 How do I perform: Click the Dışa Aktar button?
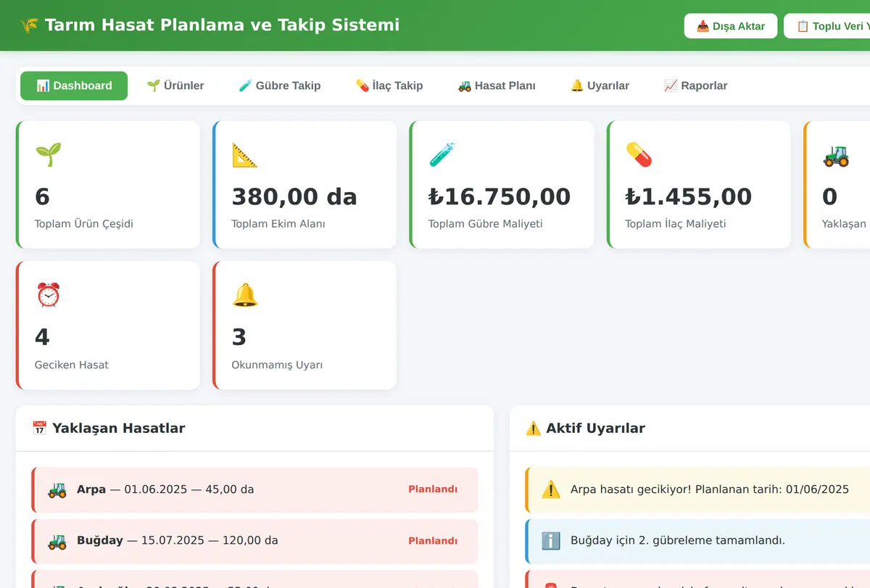coord(731,26)
